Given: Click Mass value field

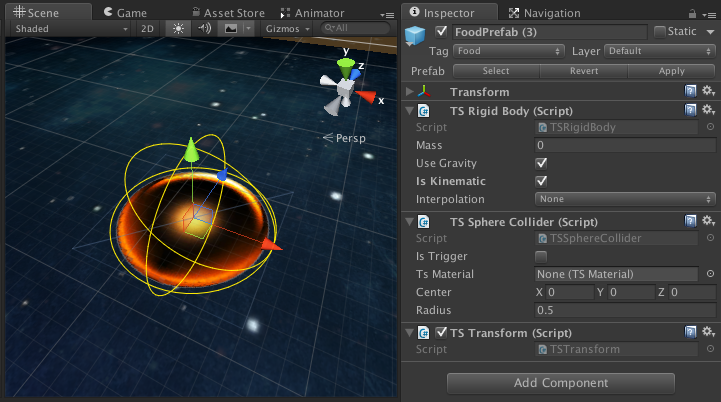Looking at the screenshot, I should [625, 145].
